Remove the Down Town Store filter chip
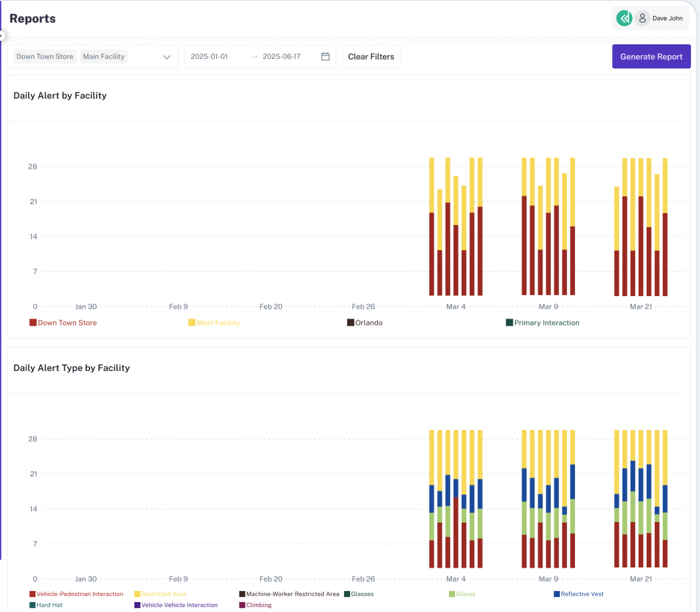The image size is (700, 612). pos(44,56)
